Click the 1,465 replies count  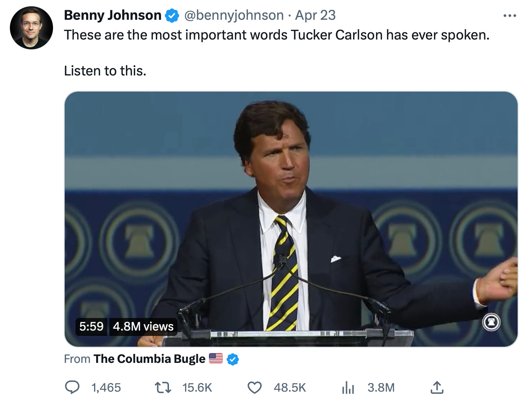point(106,387)
